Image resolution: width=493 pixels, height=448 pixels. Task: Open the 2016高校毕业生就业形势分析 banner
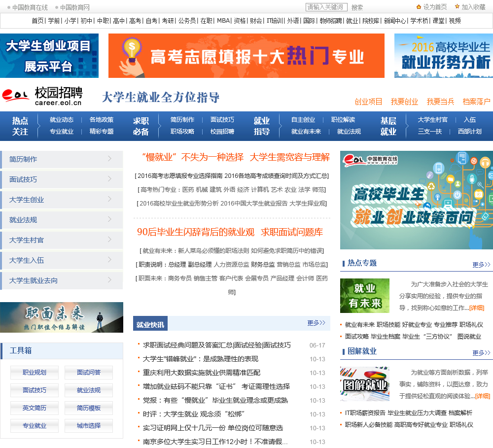click(444, 56)
